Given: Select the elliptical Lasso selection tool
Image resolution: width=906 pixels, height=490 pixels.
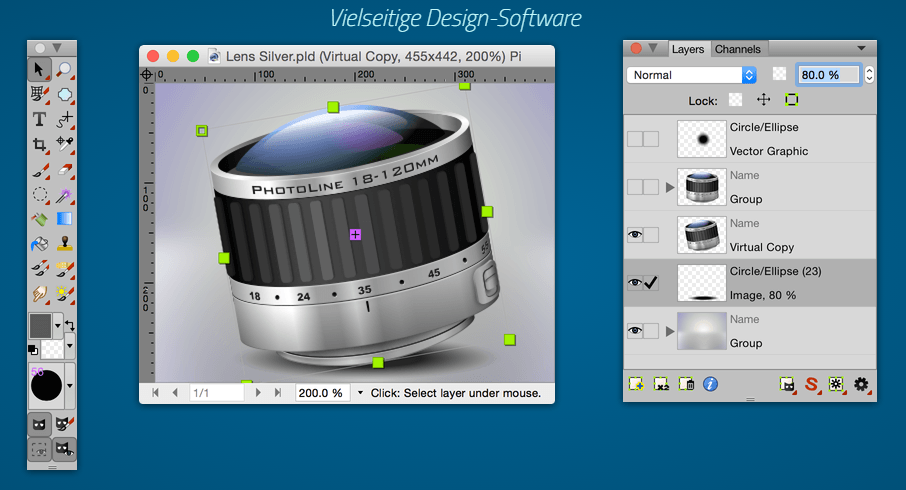Looking at the screenshot, I should 39,195.
